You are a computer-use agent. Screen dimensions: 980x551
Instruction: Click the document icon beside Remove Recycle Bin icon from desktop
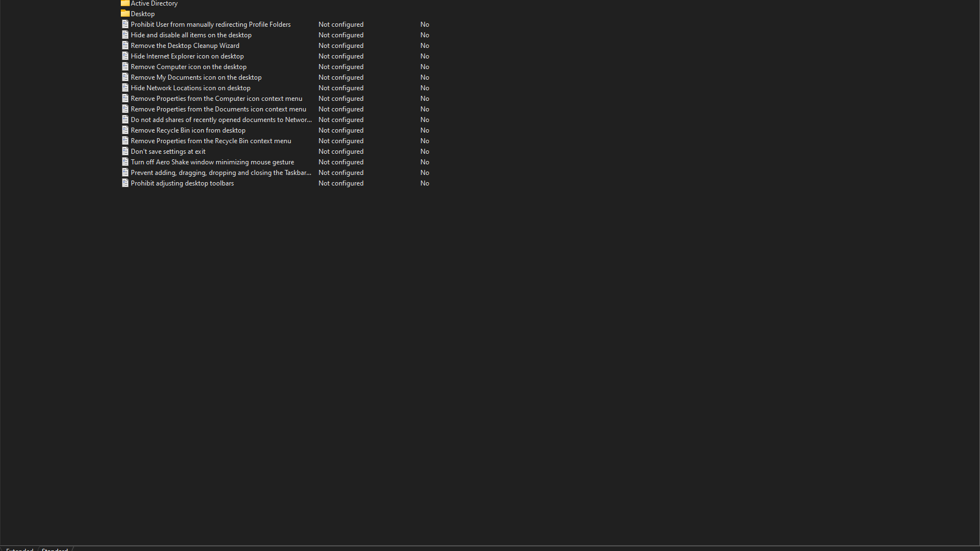[125, 130]
